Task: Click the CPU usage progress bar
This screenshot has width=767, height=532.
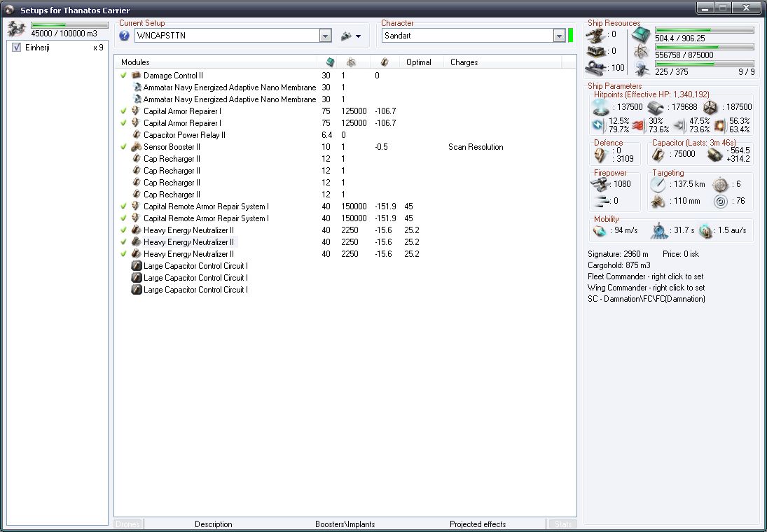Action: [x=705, y=30]
